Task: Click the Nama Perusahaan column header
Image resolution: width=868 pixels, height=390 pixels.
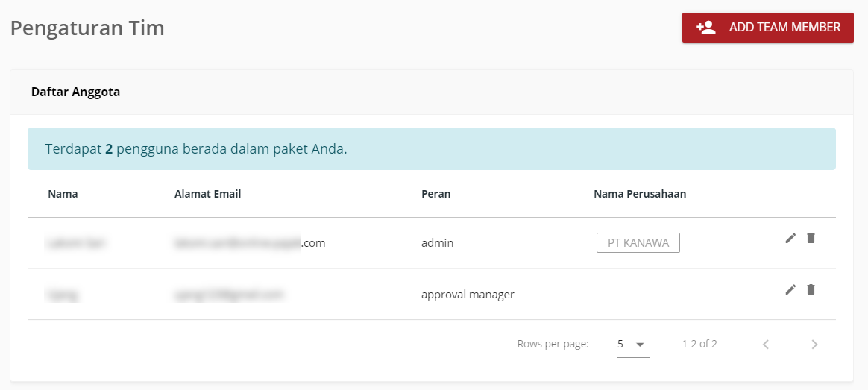Action: pos(639,194)
